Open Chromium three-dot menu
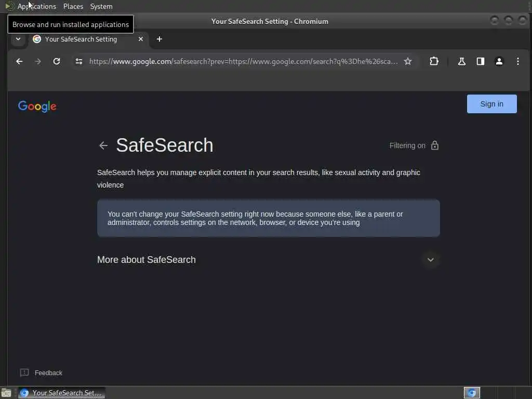The width and height of the screenshot is (532, 399). pyautogui.click(x=517, y=61)
